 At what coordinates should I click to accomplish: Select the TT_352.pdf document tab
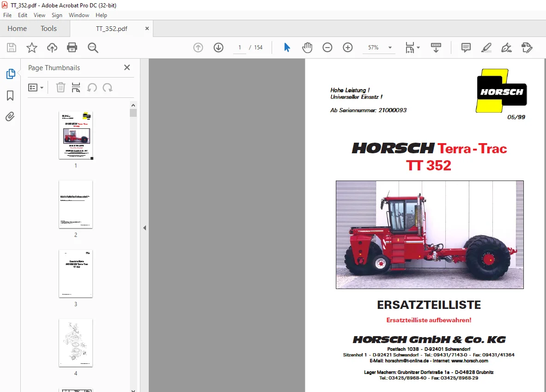111,29
